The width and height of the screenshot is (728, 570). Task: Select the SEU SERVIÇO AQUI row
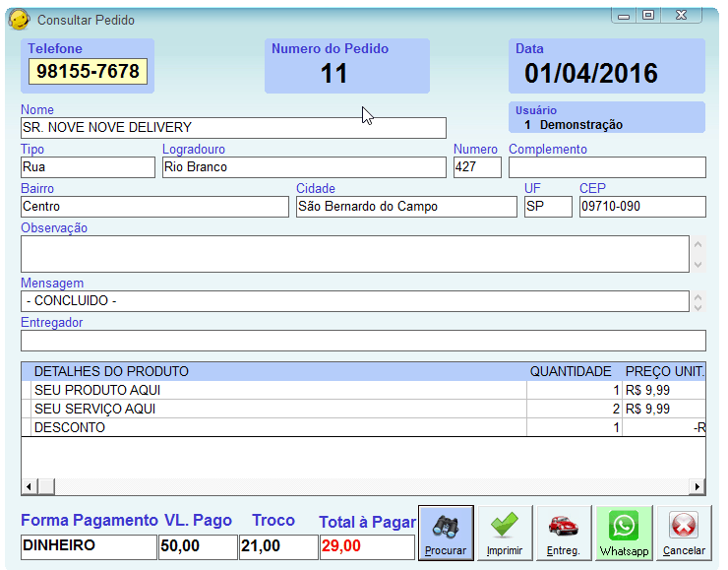coord(363,409)
